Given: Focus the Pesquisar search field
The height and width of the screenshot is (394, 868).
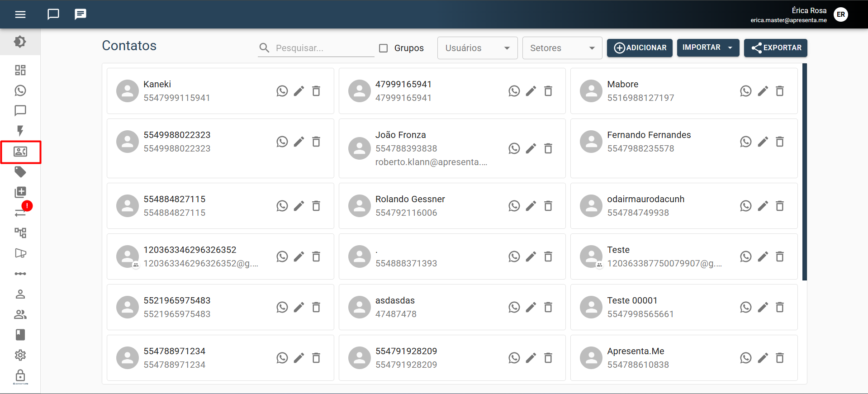Looking at the screenshot, I should [316, 48].
